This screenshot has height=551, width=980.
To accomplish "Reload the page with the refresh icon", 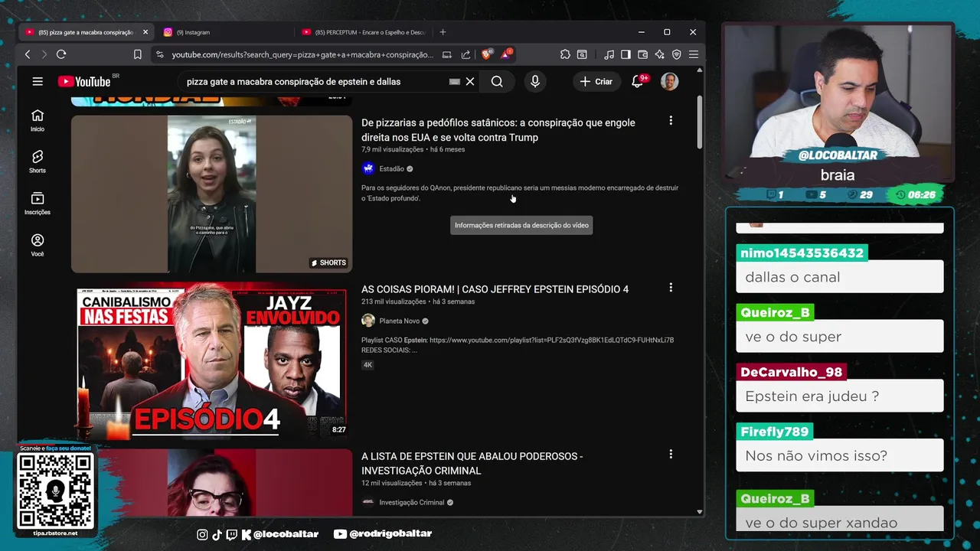I will [x=61, y=54].
